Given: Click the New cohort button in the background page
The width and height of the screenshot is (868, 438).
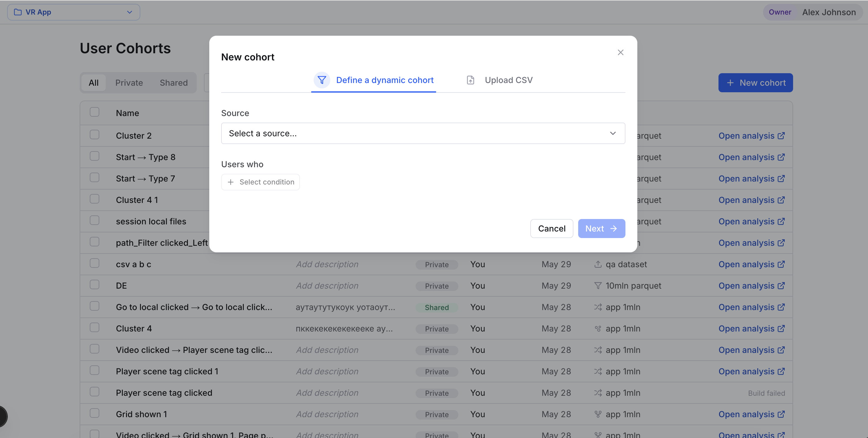Looking at the screenshot, I should point(755,83).
